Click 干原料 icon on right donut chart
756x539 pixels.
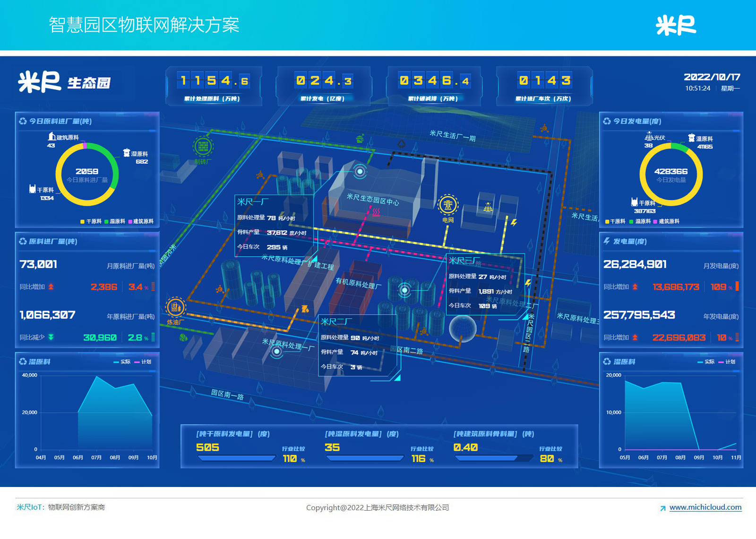pyautogui.click(x=635, y=202)
